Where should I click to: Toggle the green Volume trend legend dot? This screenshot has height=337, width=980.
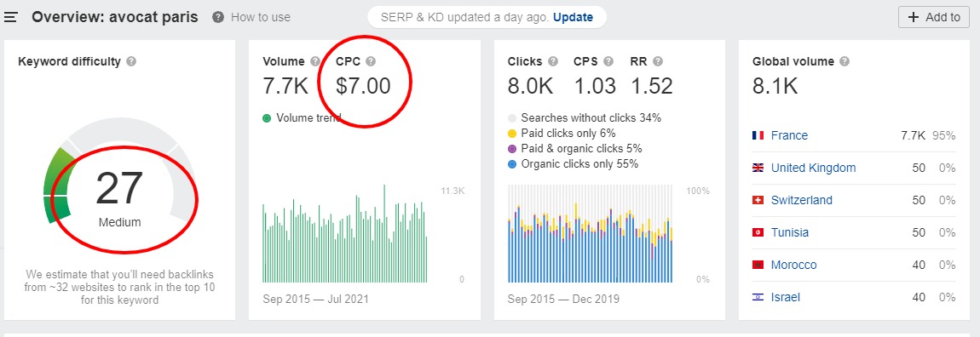tap(267, 118)
